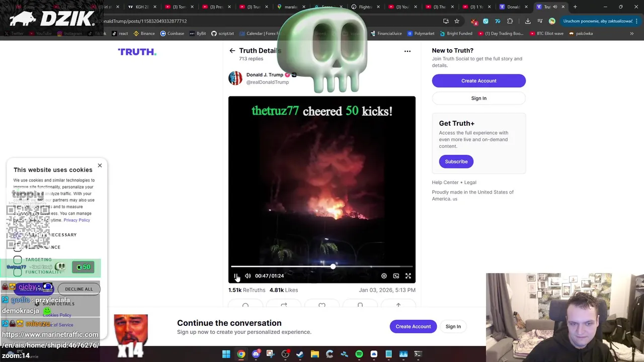The width and height of the screenshot is (644, 362).
Task: Open the BTC Elliot wave bookmark
Action: point(546,34)
